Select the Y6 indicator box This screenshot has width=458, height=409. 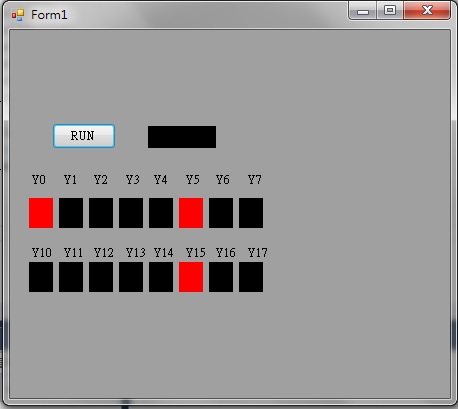pos(221,213)
